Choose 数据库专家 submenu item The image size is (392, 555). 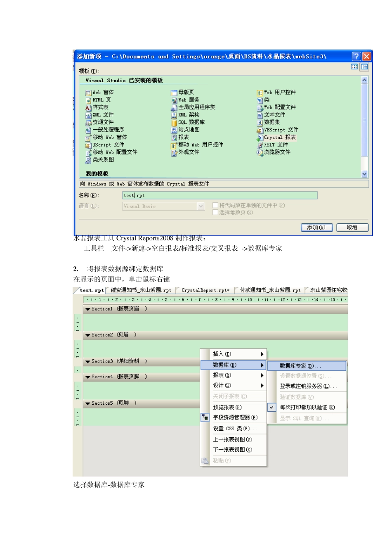pos(307,366)
